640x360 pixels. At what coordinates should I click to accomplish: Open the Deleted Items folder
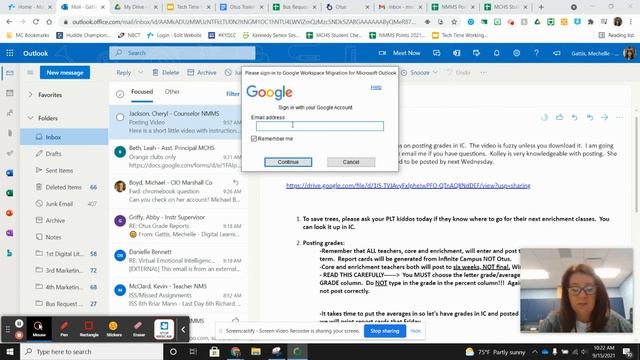point(64,187)
